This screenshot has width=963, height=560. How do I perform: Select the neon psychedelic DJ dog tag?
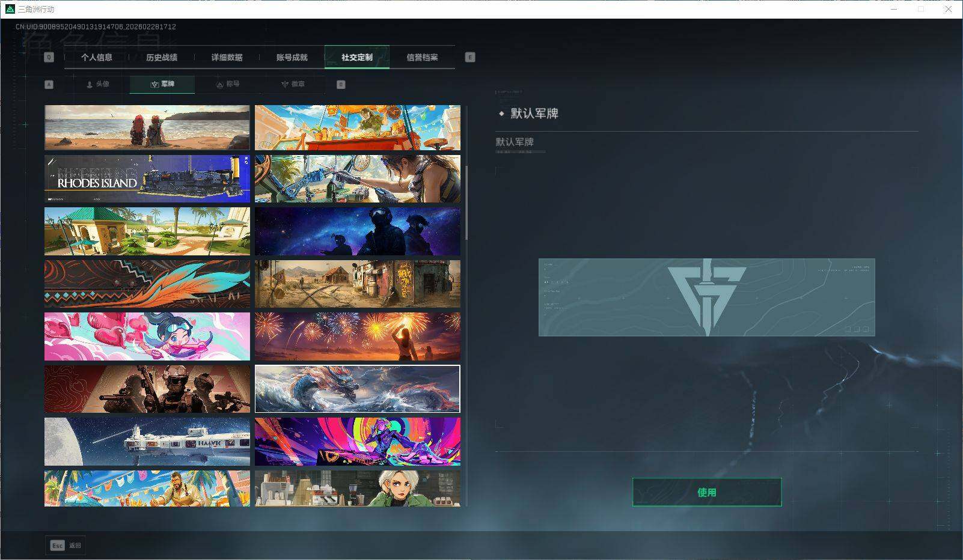[358, 442]
